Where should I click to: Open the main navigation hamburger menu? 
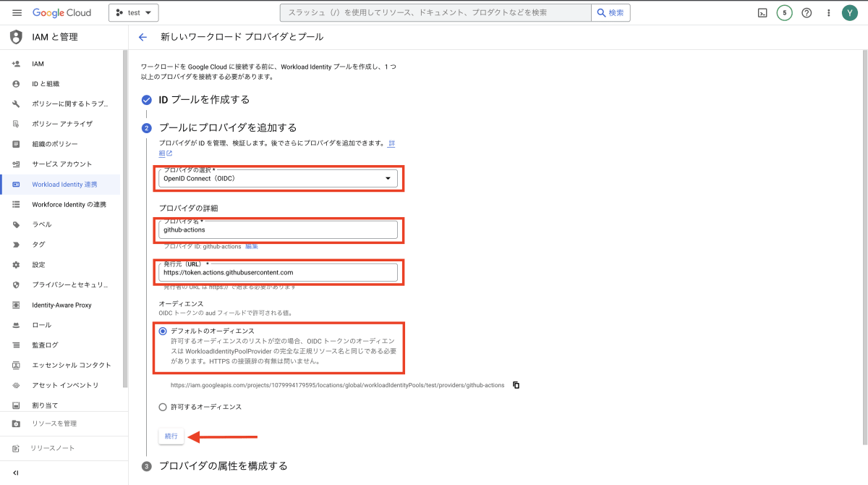pyautogui.click(x=17, y=13)
